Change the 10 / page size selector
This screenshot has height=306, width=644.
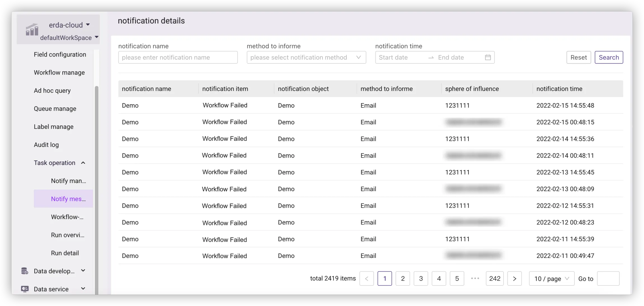click(551, 278)
